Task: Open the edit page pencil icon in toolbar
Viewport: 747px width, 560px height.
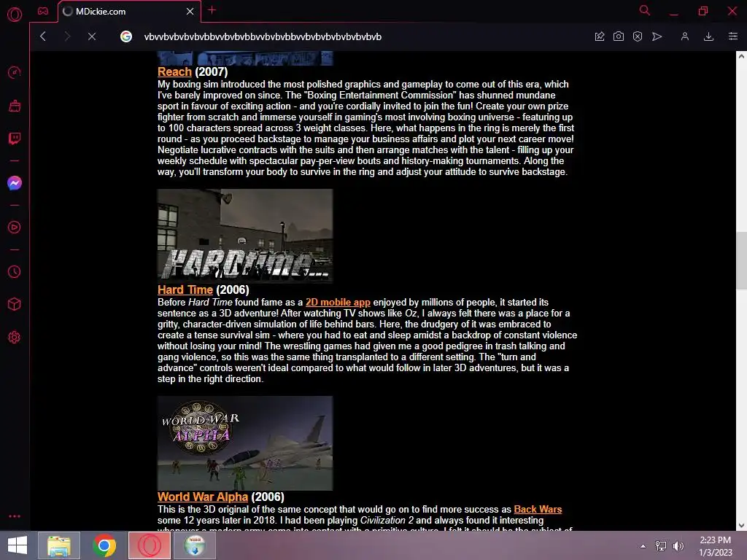Action: click(x=600, y=36)
